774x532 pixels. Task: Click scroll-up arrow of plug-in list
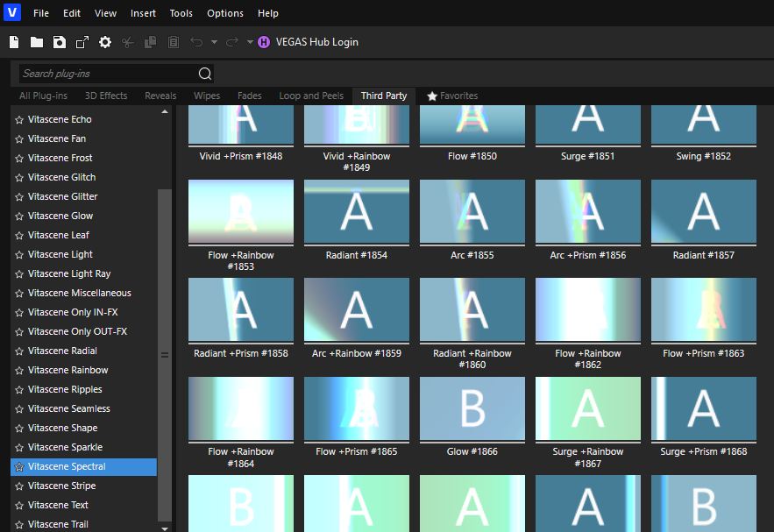[165, 112]
